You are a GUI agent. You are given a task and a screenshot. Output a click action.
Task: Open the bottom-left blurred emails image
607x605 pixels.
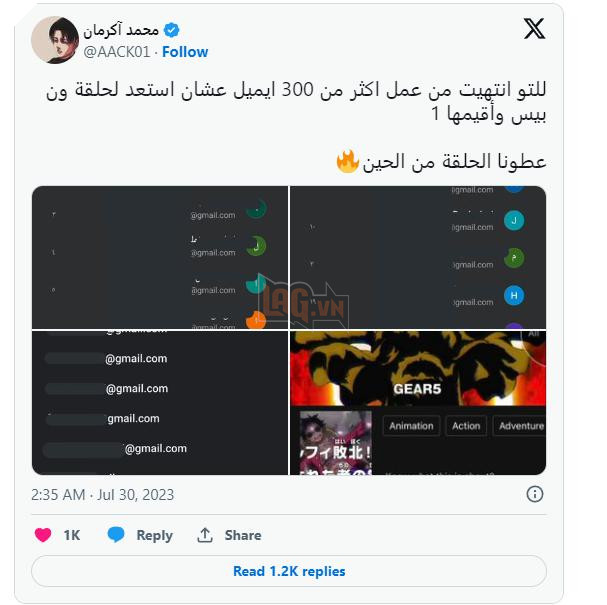(x=160, y=403)
